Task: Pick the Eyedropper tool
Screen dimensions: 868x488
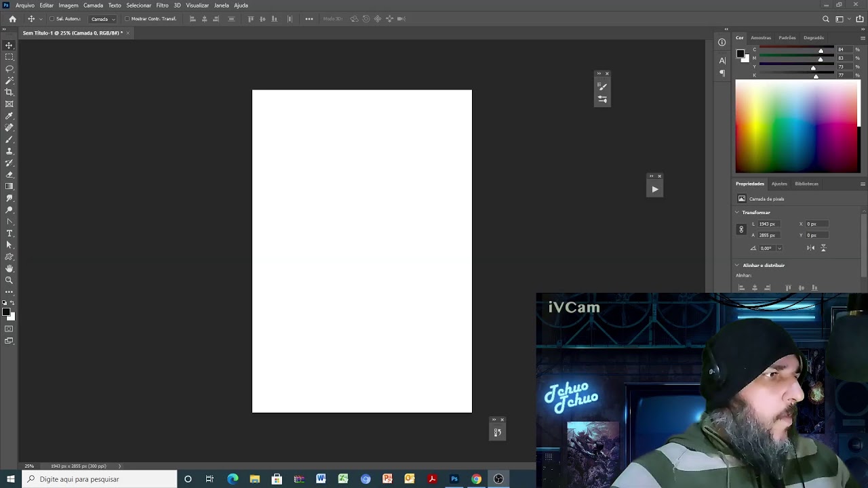Action: pos(9,116)
